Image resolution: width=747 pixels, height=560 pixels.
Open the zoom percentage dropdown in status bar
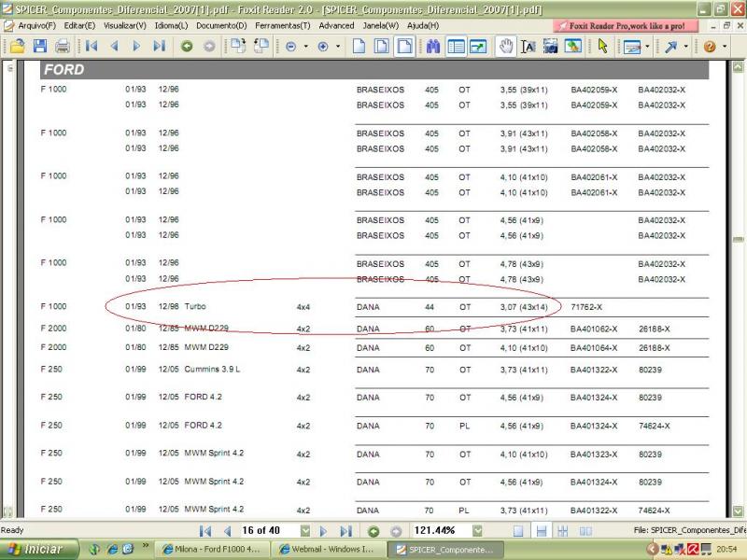click(477, 530)
